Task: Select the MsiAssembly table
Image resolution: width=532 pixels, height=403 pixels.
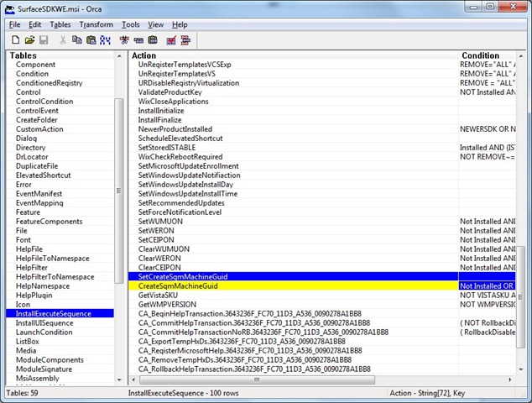Action: coord(38,378)
